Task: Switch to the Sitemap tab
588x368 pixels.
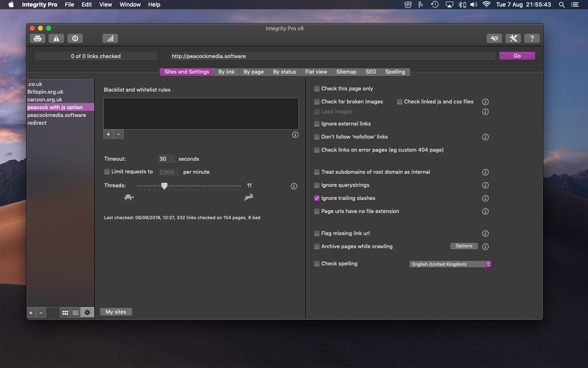Action: 346,72
